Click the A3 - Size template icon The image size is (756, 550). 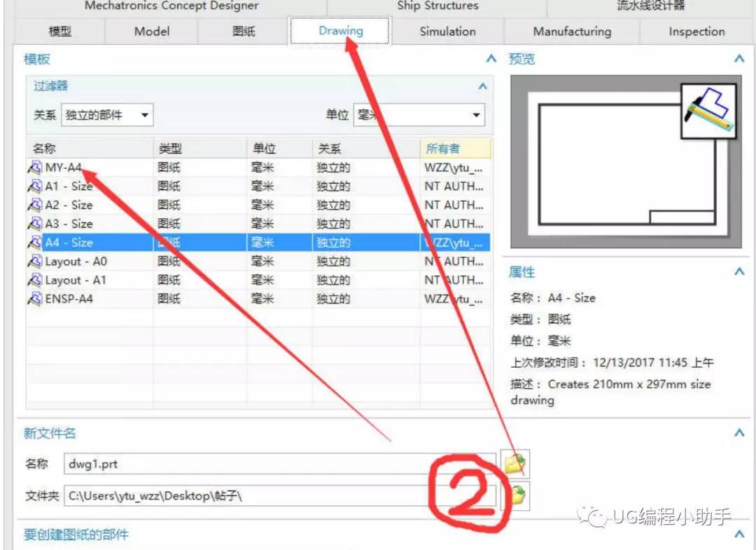click(35, 224)
